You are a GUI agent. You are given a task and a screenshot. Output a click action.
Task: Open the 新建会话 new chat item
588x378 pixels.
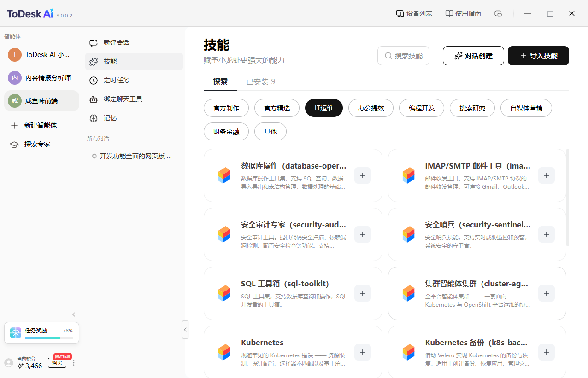click(x=134, y=42)
